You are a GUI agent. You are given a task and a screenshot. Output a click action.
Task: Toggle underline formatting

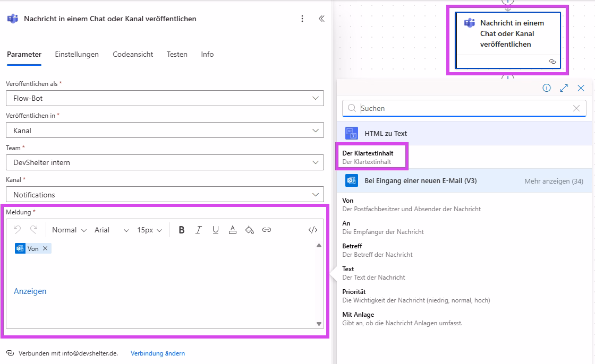(x=216, y=230)
